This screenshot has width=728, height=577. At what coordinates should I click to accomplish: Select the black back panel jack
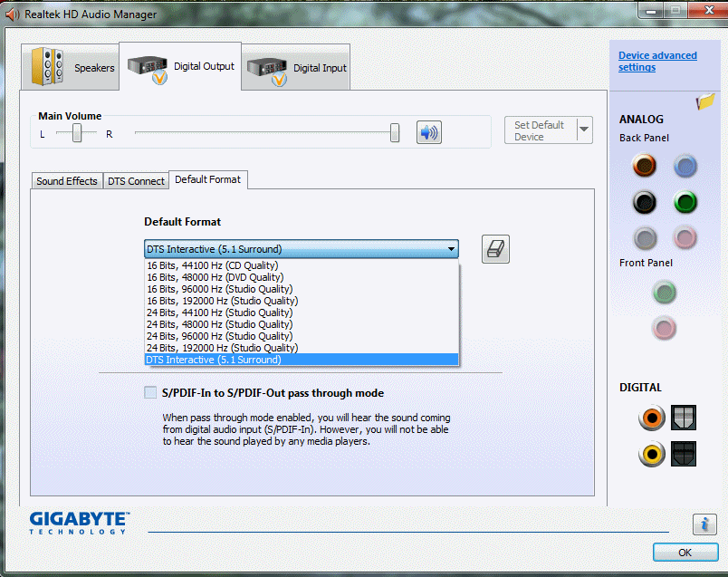click(x=645, y=202)
